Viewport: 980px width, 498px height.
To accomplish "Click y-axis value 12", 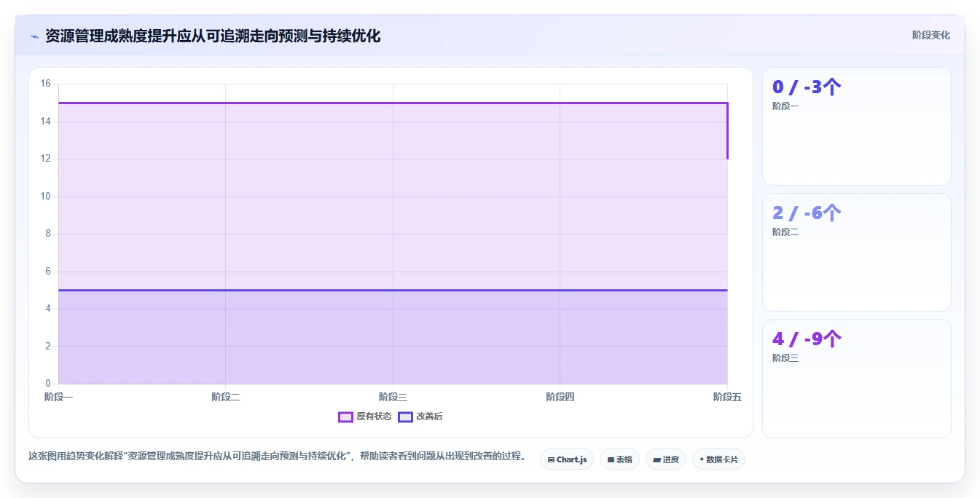I will (45, 159).
